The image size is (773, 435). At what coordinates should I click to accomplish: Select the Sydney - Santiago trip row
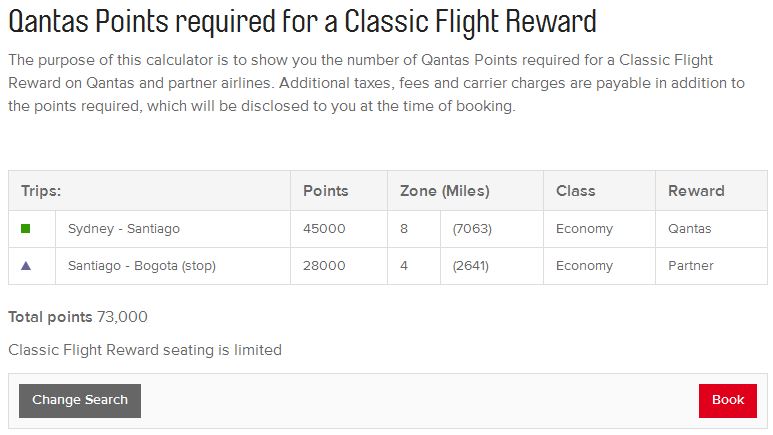click(x=388, y=229)
